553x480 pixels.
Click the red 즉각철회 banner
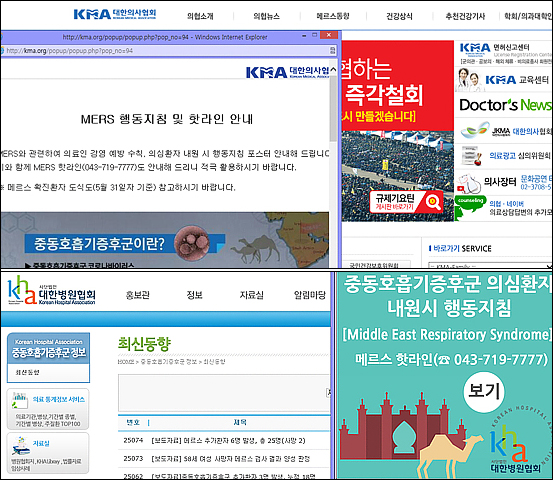pyautogui.click(x=397, y=86)
